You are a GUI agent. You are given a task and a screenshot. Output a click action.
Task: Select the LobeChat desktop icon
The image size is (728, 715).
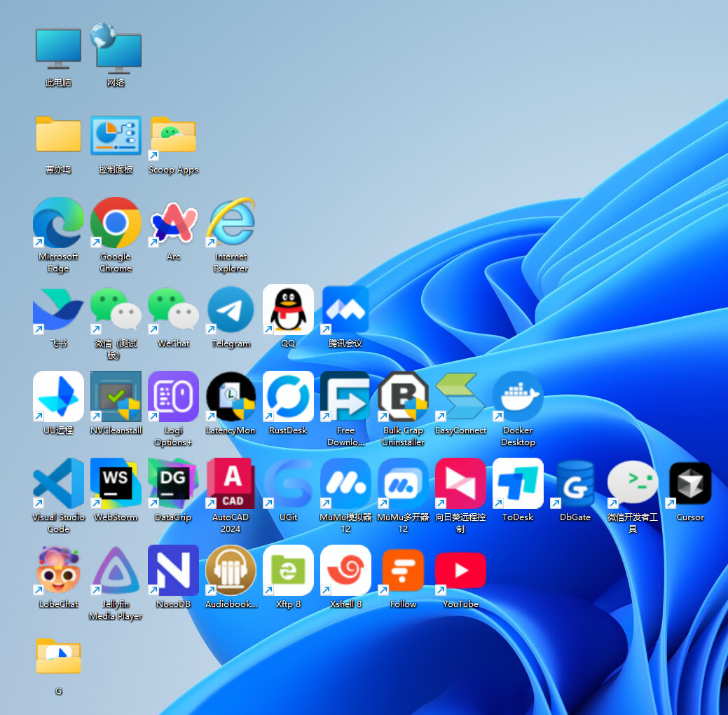tap(58, 571)
